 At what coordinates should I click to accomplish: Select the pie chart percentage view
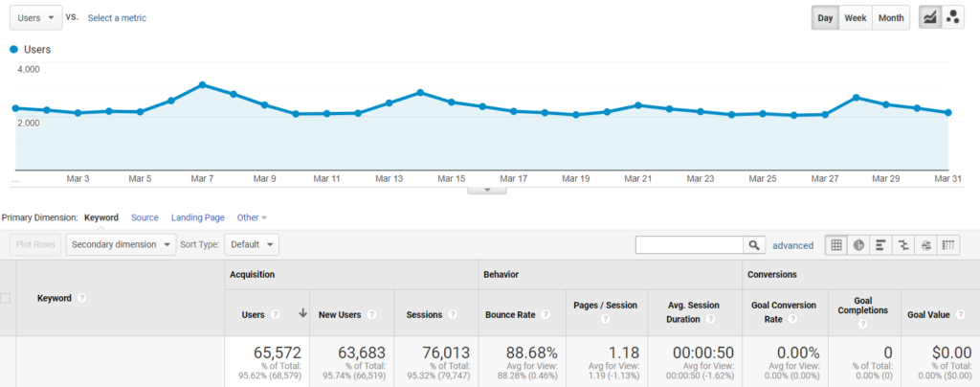[x=858, y=245]
